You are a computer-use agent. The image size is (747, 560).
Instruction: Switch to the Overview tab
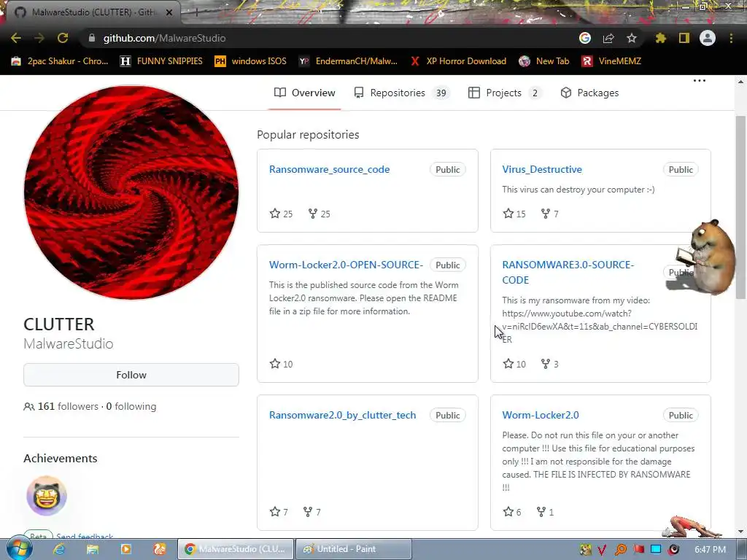[x=305, y=93]
